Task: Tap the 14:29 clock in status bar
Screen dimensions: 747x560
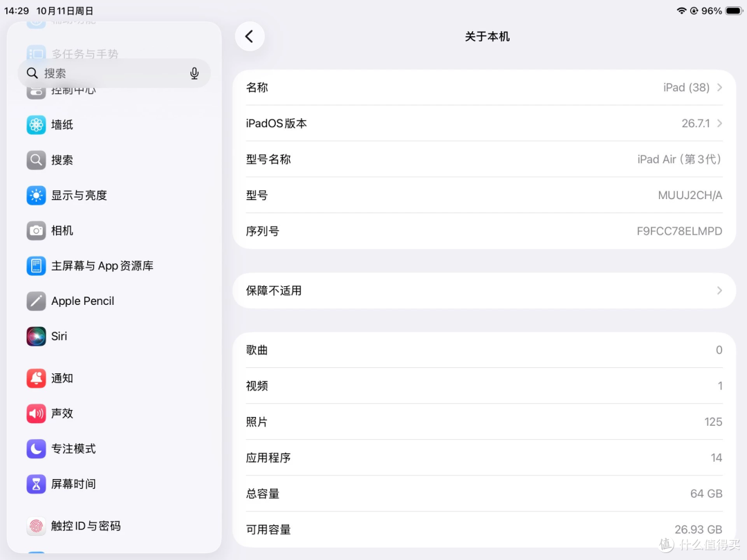Action: point(17,10)
